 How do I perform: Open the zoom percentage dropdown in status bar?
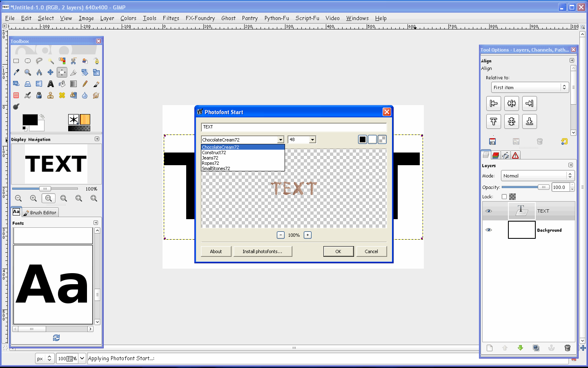82,359
